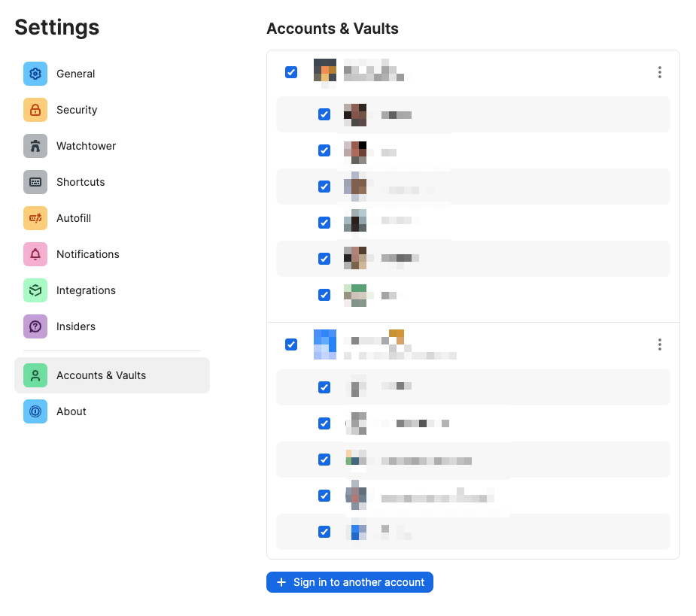Click the pink Notifications bell icon
Screen dimensions: 696x616
click(x=35, y=254)
